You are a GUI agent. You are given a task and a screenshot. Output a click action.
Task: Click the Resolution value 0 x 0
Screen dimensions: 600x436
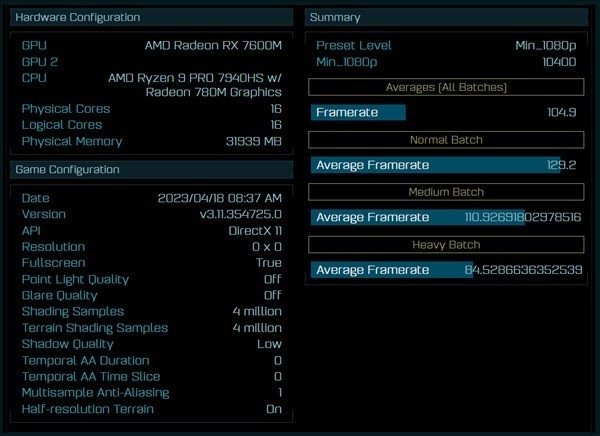click(267, 247)
